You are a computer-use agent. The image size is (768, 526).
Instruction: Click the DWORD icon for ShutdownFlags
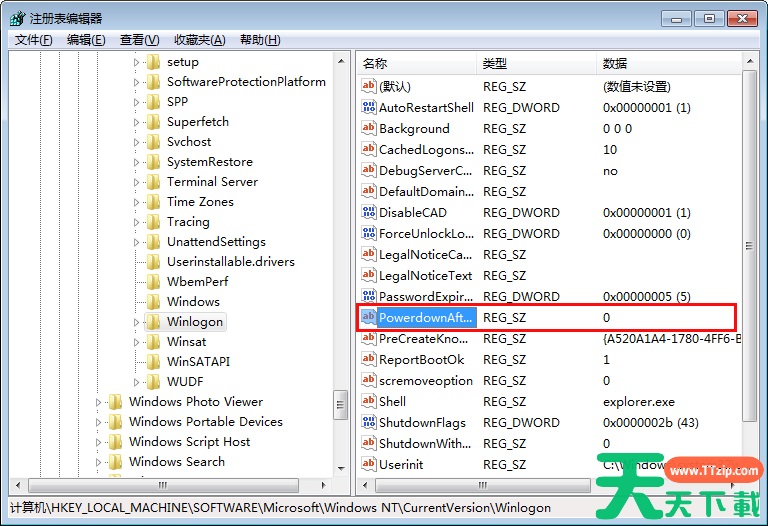(x=368, y=423)
